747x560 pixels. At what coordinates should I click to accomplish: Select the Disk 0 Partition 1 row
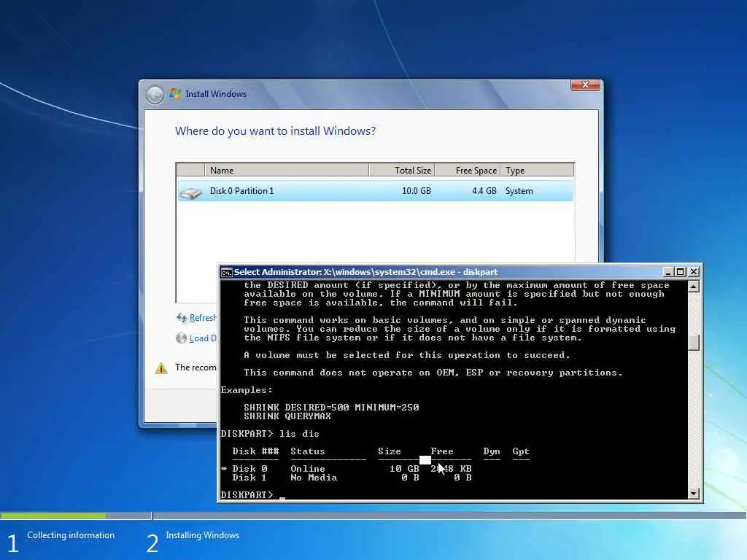376,191
